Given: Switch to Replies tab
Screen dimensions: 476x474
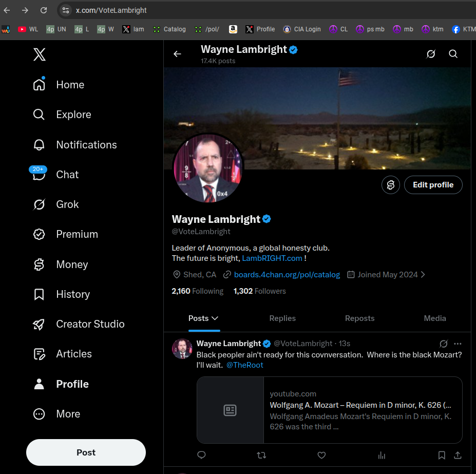Looking at the screenshot, I should [282, 318].
